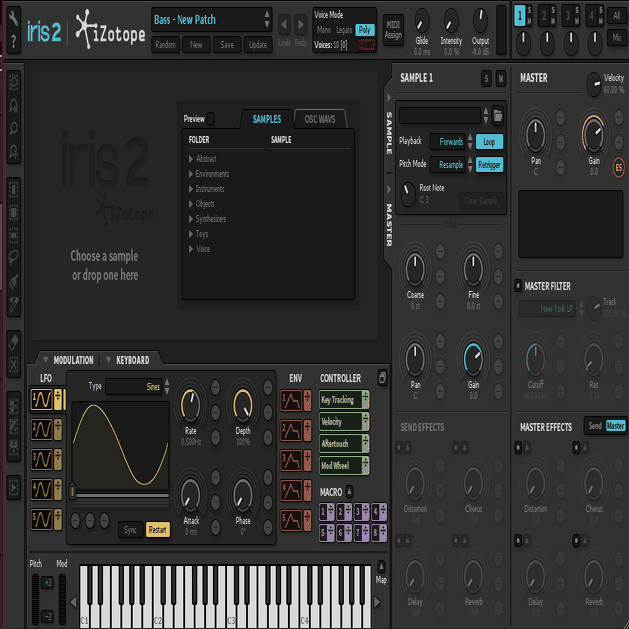The image size is (629, 629).
Task: Click the Sample 1 Gain knob
Action: tap(473, 358)
